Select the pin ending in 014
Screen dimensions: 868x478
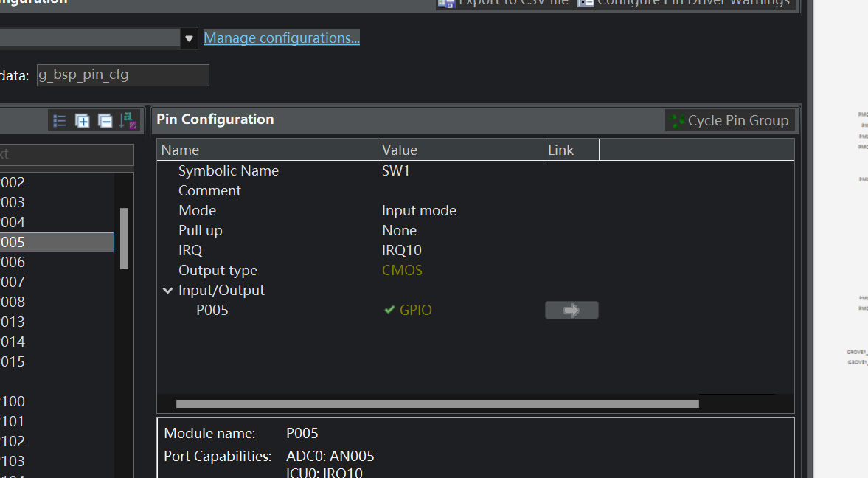[x=57, y=342]
